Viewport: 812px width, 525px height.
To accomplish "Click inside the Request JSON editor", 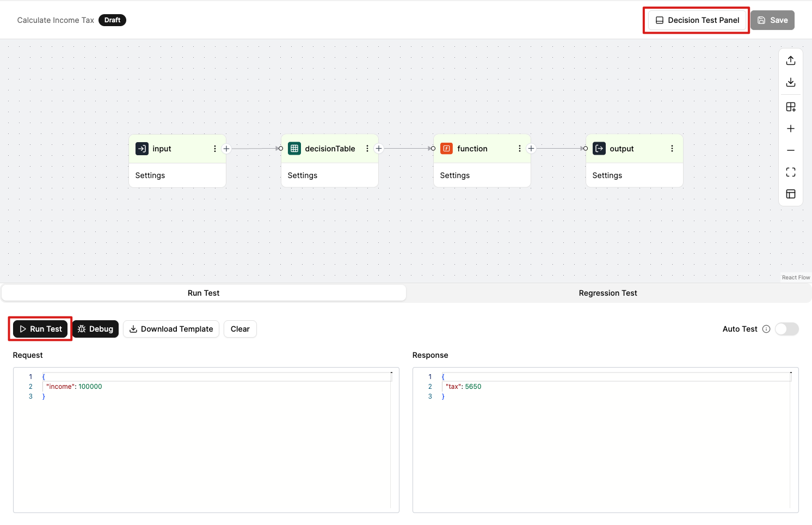I will [x=206, y=440].
